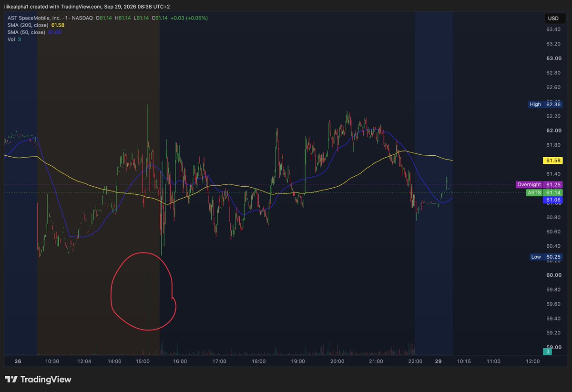Click the 10:15 time axis label
Screen dimensions: 572x392
pos(464,362)
